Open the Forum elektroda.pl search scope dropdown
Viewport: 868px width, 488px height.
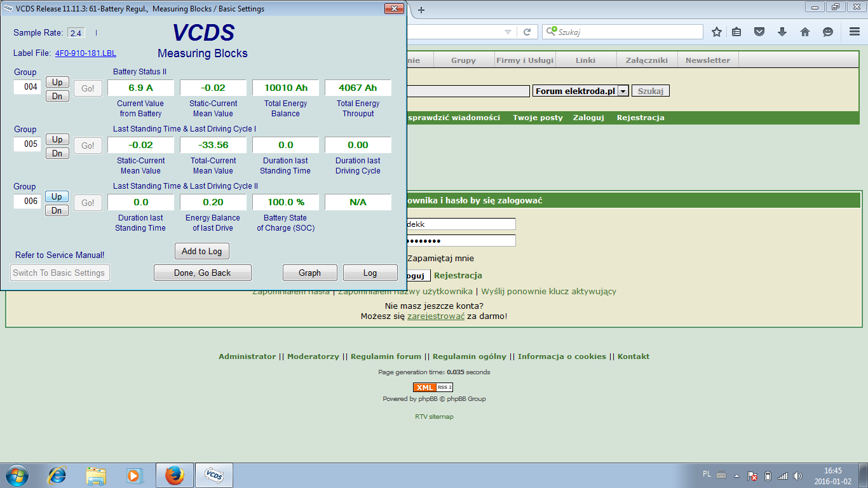pyautogui.click(x=623, y=91)
